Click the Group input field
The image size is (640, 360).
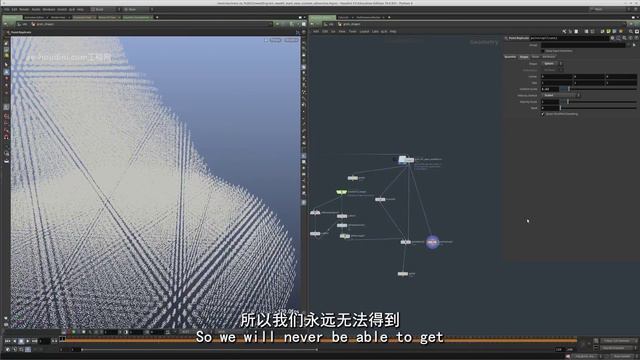click(584, 45)
